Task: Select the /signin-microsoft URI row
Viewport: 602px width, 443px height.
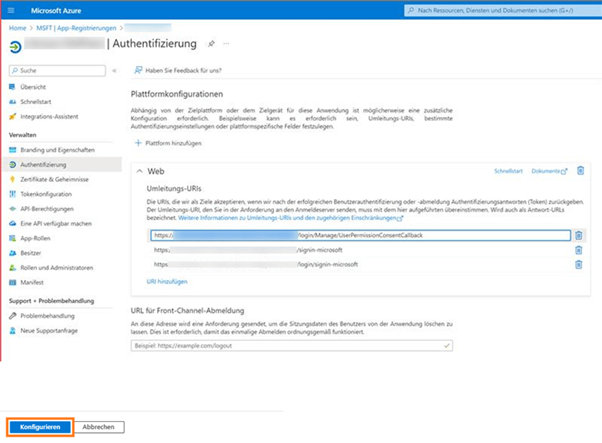Action: tap(360, 250)
